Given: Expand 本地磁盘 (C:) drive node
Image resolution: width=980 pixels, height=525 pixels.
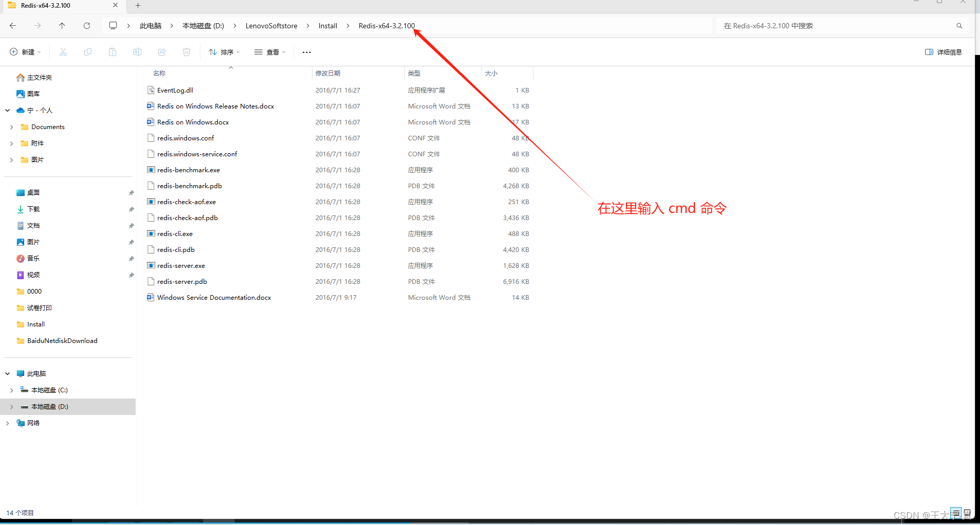Looking at the screenshot, I should (x=12, y=390).
